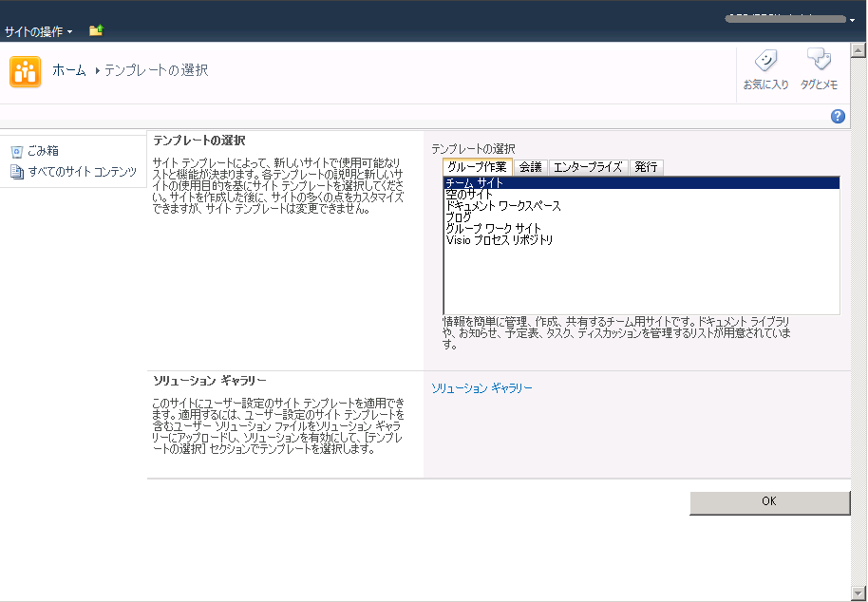This screenshot has height=602, width=868.
Task: Open the blue help question mark icon
Action: point(838,116)
